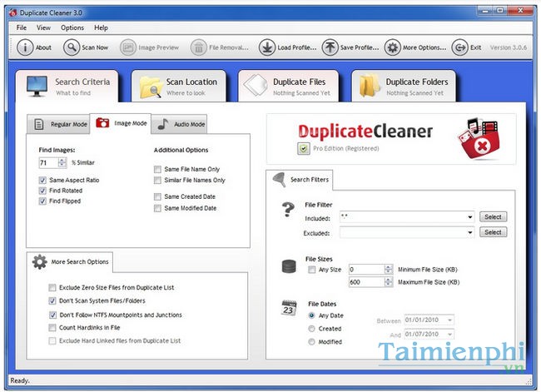This screenshot has height=392, width=541.
Task: Click the % Similar value field
Action: [48, 162]
